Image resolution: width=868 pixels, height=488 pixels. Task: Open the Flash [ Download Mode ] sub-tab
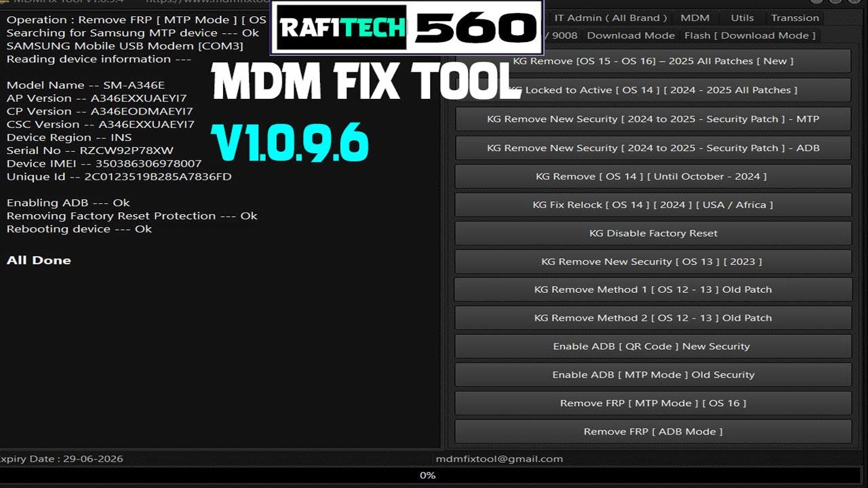point(749,35)
